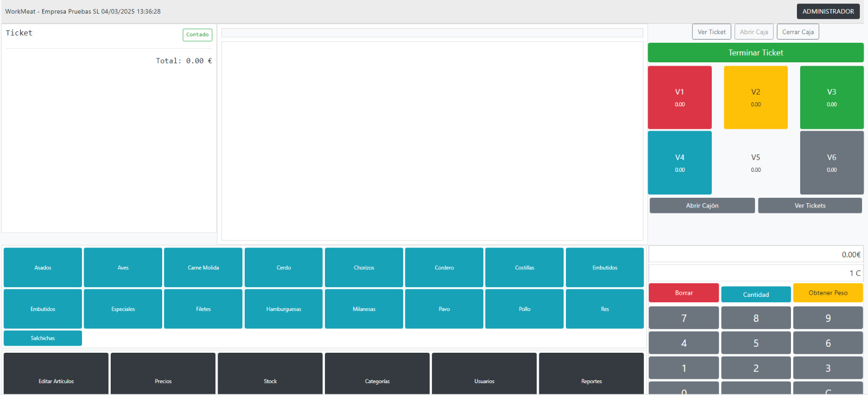
Task: Toggle the Contado payment badge
Action: point(197,35)
